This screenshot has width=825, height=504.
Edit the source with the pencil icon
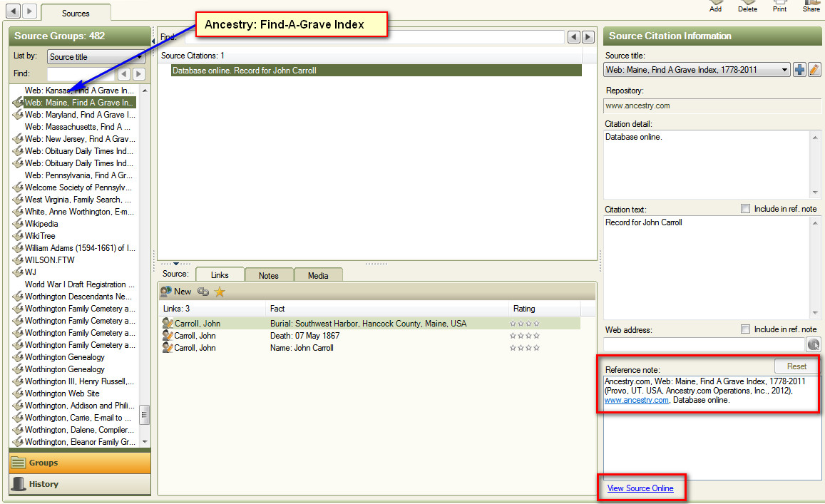point(814,69)
